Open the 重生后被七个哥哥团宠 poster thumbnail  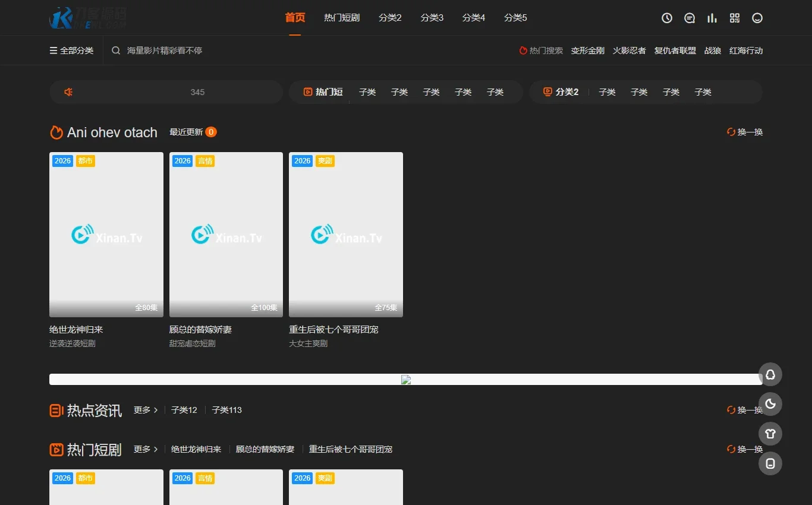pos(346,235)
